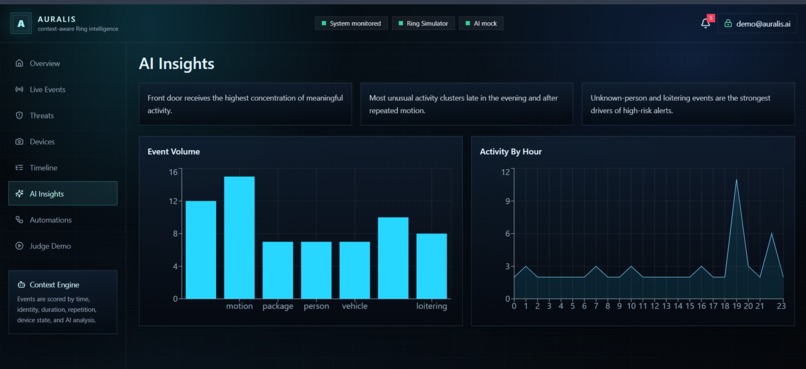Click the Ring Simulator status chip
The image size is (806, 369).
pyautogui.click(x=423, y=24)
